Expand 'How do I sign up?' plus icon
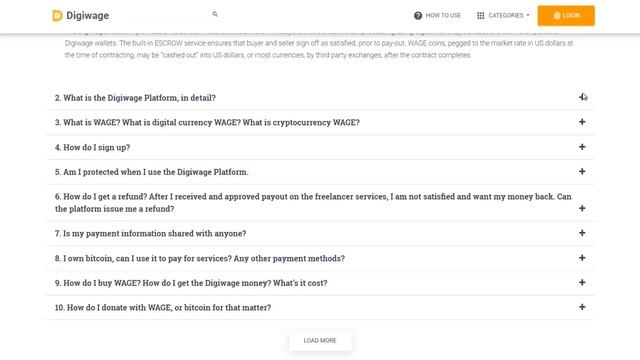640x360 pixels. pyautogui.click(x=582, y=147)
